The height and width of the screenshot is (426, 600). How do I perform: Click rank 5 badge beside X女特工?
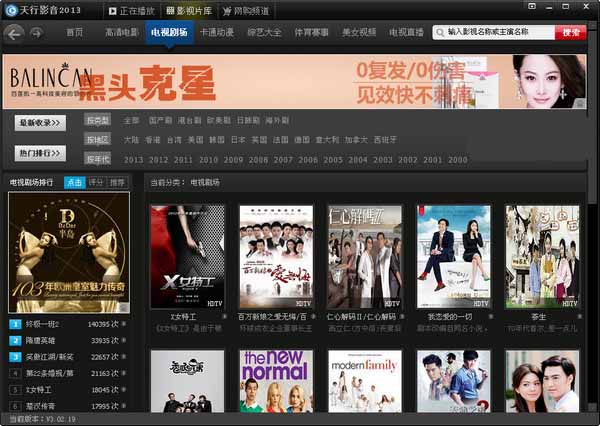(x=15, y=390)
